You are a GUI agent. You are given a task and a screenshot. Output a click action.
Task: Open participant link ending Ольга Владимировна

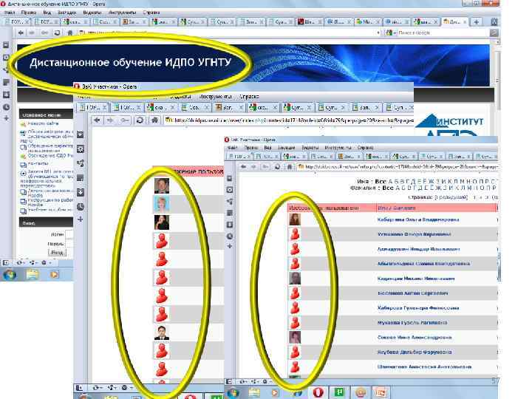(418, 220)
